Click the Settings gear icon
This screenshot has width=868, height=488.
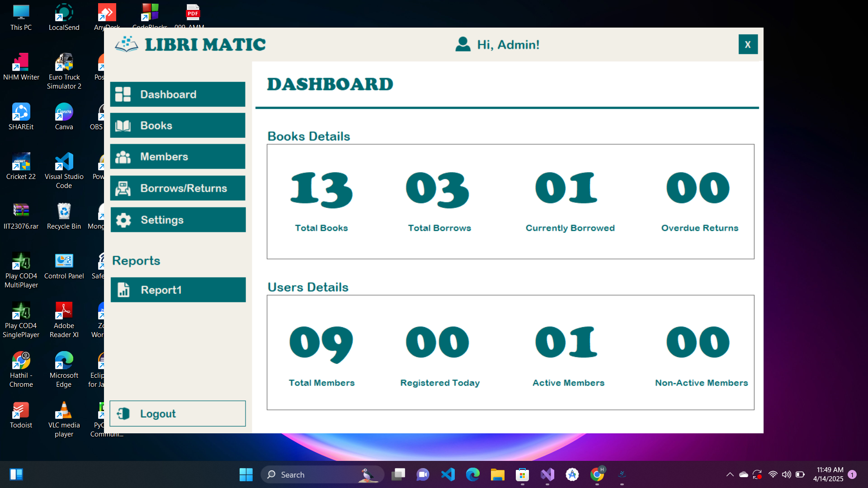123,220
